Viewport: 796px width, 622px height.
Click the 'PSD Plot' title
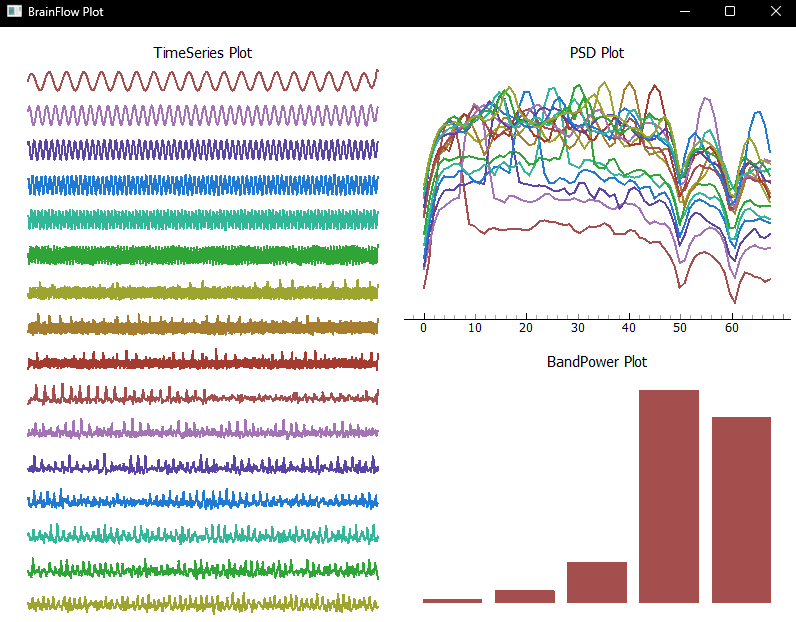(596, 53)
